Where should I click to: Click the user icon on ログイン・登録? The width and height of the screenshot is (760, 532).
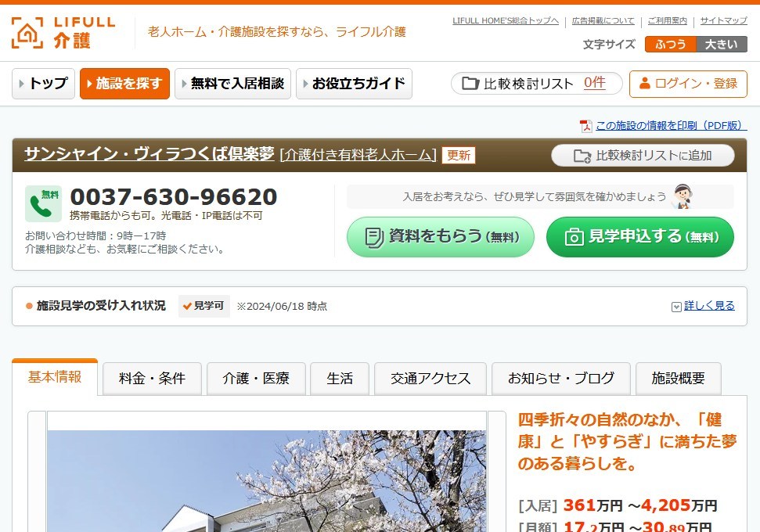(x=645, y=84)
